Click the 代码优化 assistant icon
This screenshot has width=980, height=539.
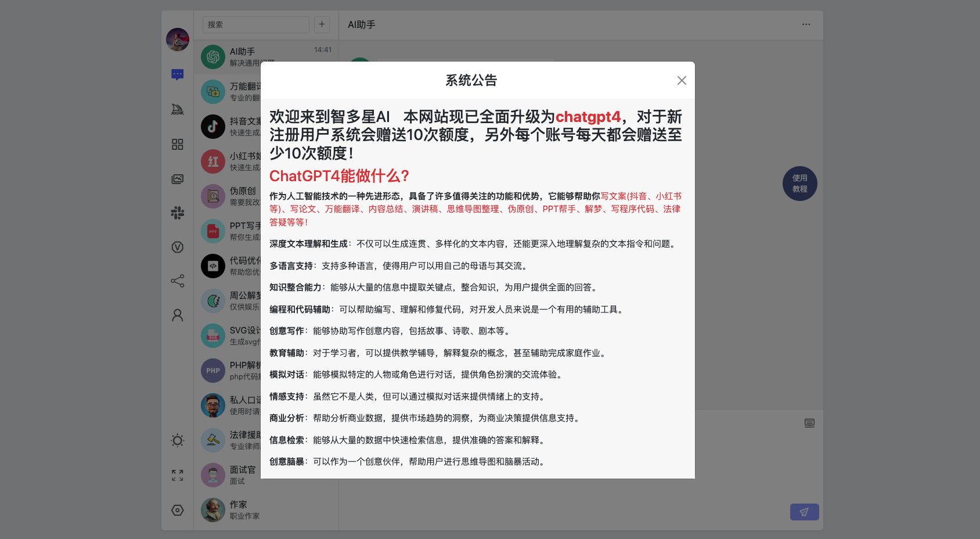(213, 266)
